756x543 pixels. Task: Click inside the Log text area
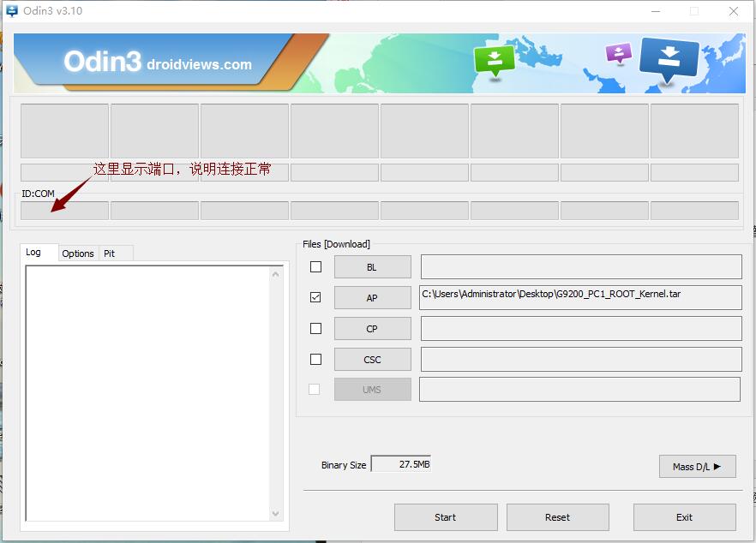(x=148, y=393)
